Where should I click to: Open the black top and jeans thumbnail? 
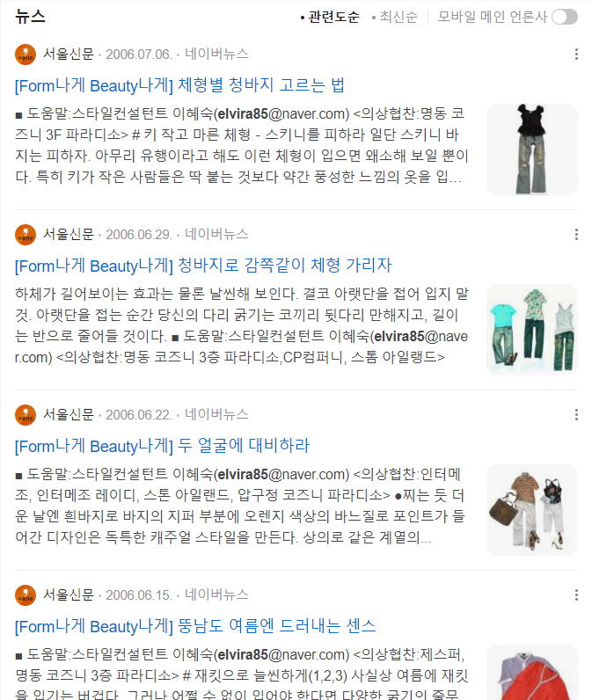click(532, 149)
